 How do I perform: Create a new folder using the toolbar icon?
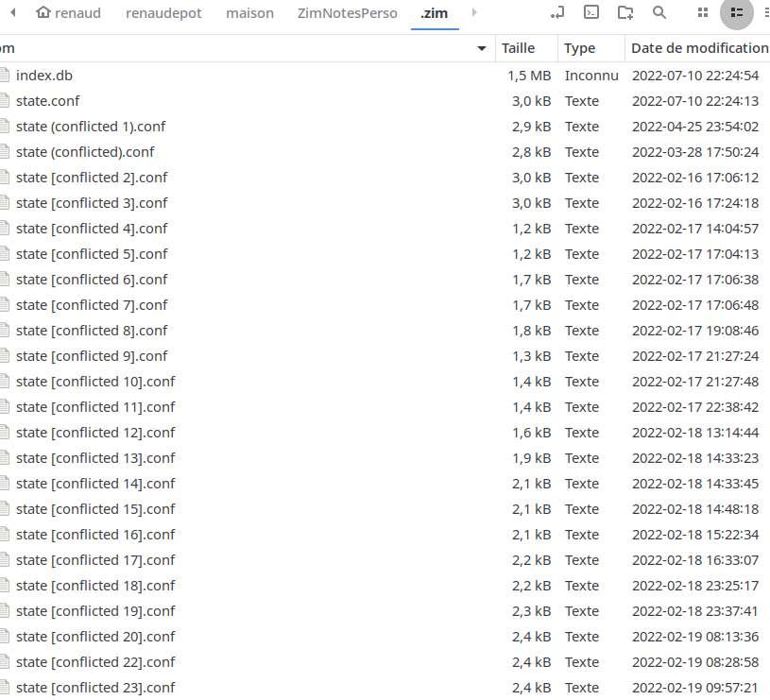(625, 12)
